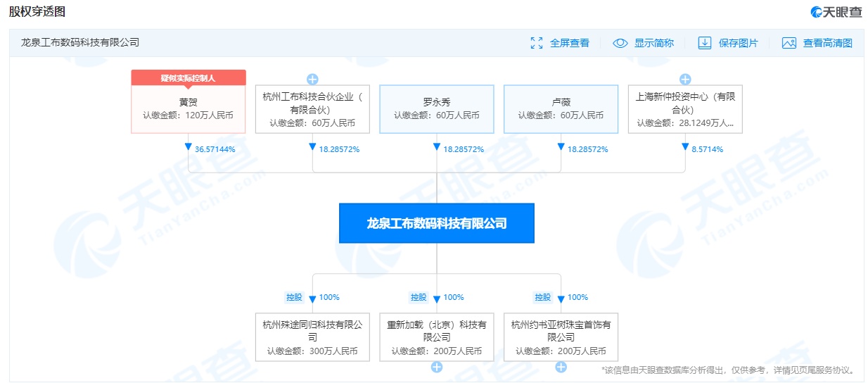Viewport: 868px width, 383px height.
Task: Open 全屏查看 full-screen view
Action: pos(570,43)
